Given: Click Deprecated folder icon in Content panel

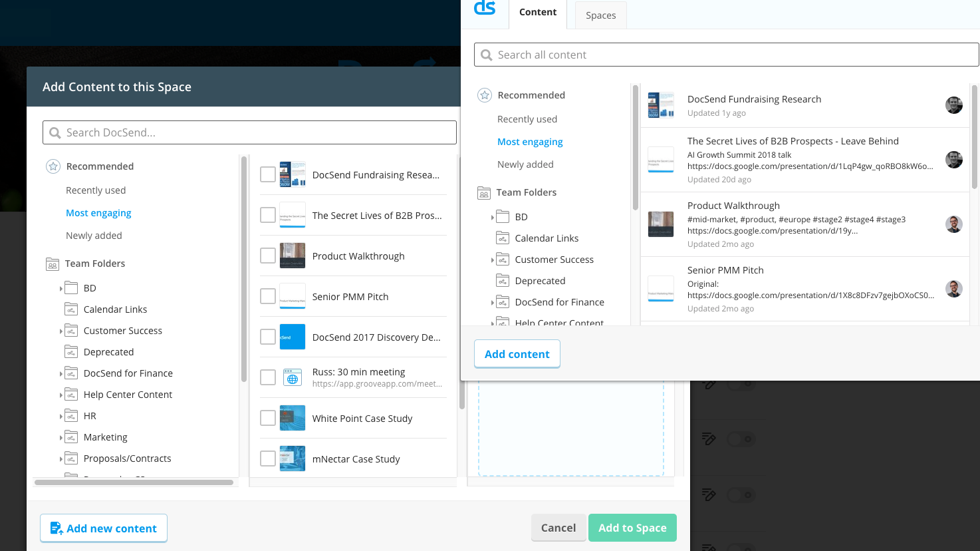Looking at the screenshot, I should click(503, 281).
